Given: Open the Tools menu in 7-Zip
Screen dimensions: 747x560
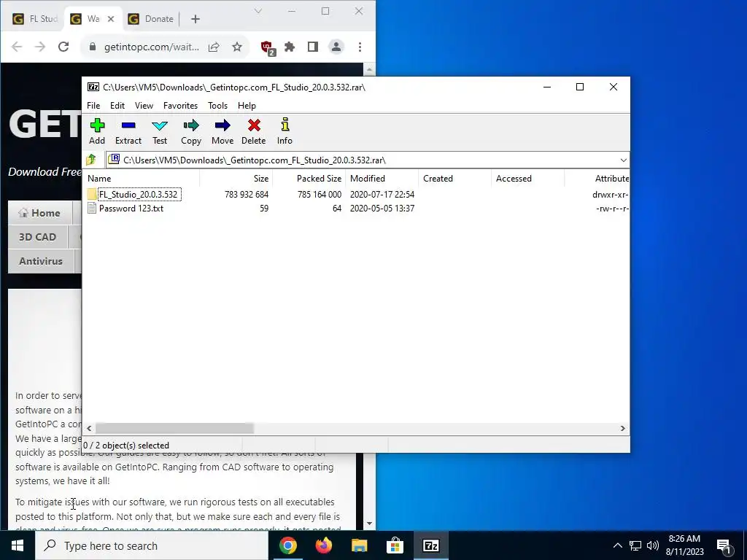Looking at the screenshot, I should point(217,106).
